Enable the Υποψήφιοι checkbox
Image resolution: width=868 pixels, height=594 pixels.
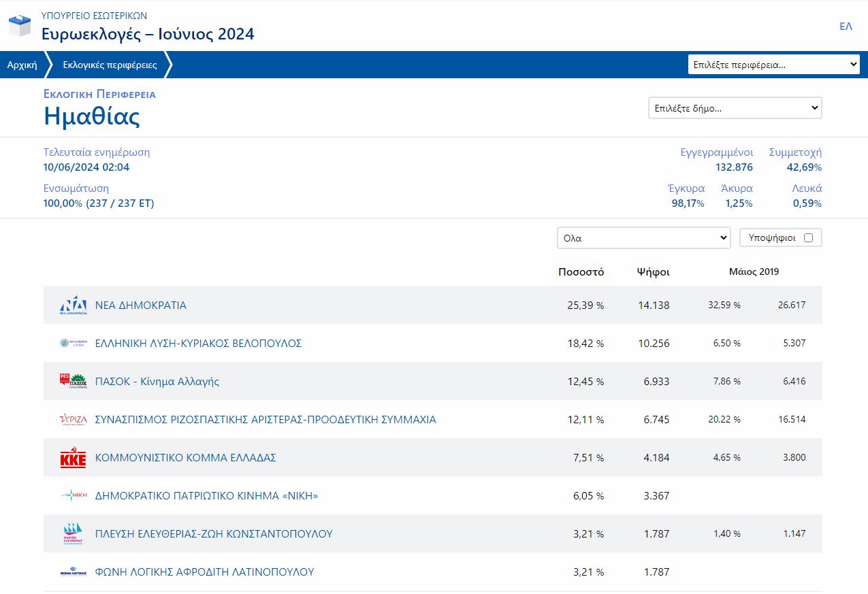click(x=808, y=238)
